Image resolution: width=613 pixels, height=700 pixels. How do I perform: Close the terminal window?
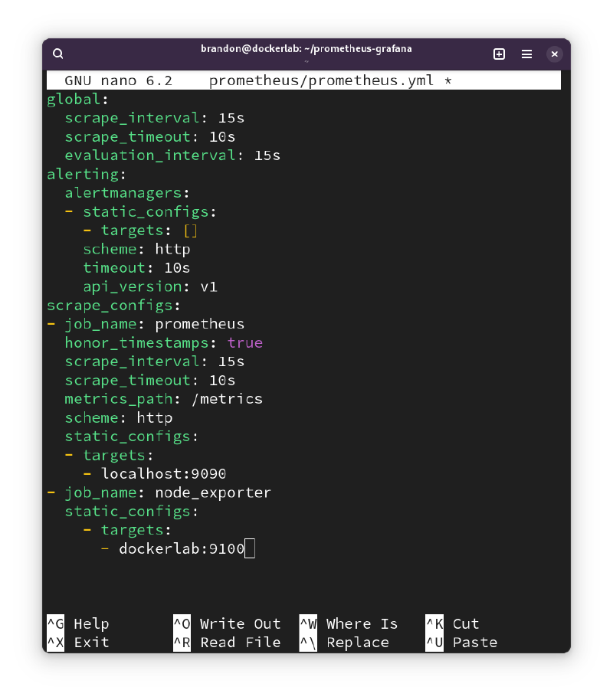555,54
